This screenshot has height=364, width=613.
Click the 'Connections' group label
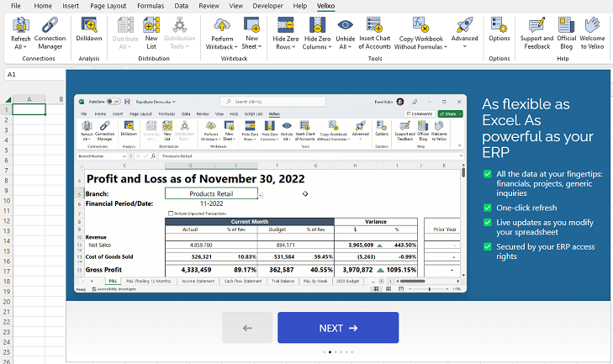pos(39,58)
